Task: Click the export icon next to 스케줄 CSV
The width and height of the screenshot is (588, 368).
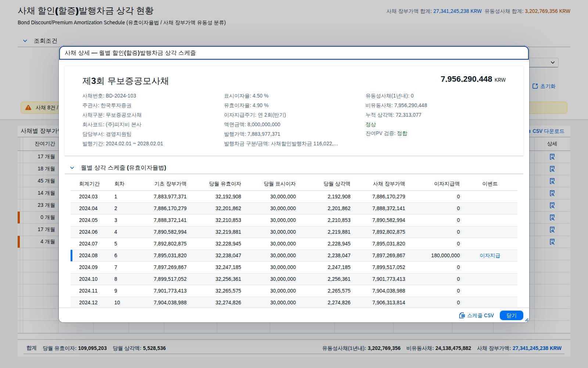Action: pyautogui.click(x=462, y=315)
